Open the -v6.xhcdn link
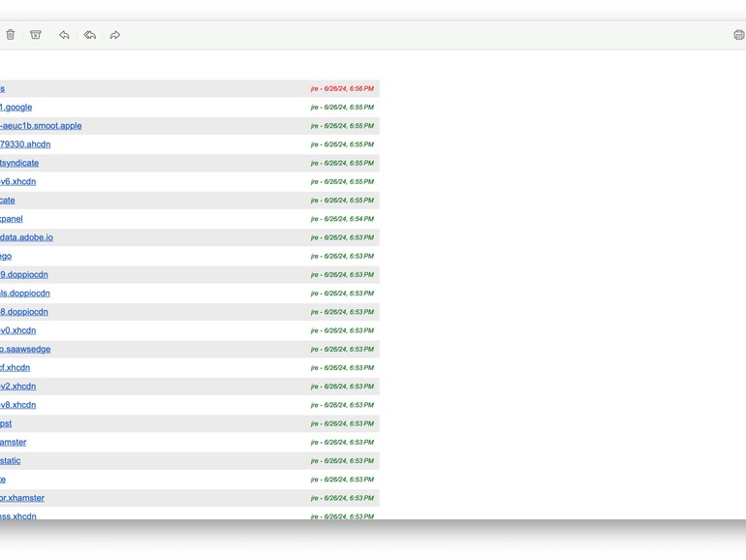 coord(17,182)
